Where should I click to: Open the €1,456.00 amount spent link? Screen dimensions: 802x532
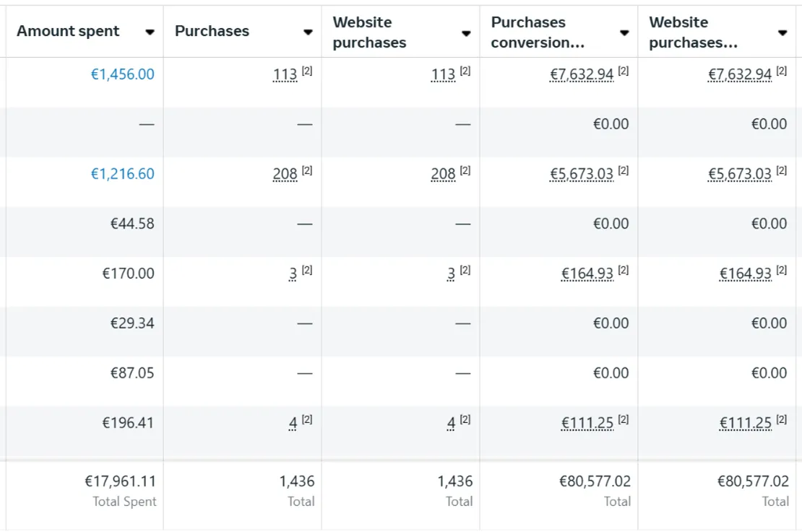pyautogui.click(x=122, y=74)
